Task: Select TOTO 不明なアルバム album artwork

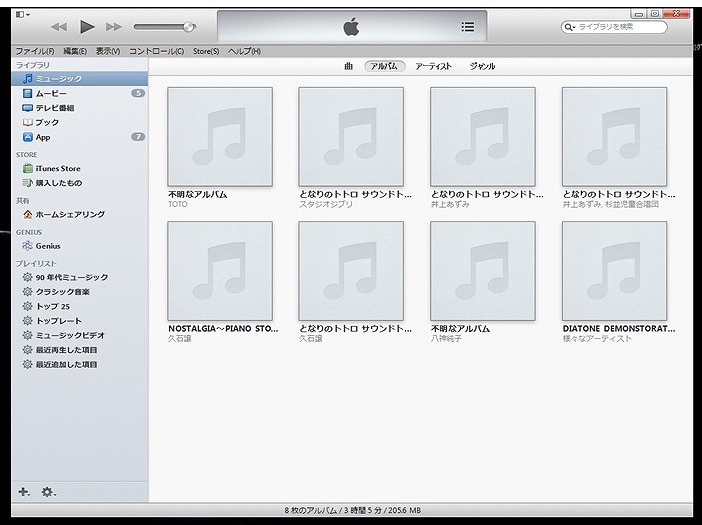Action: pyautogui.click(x=220, y=137)
